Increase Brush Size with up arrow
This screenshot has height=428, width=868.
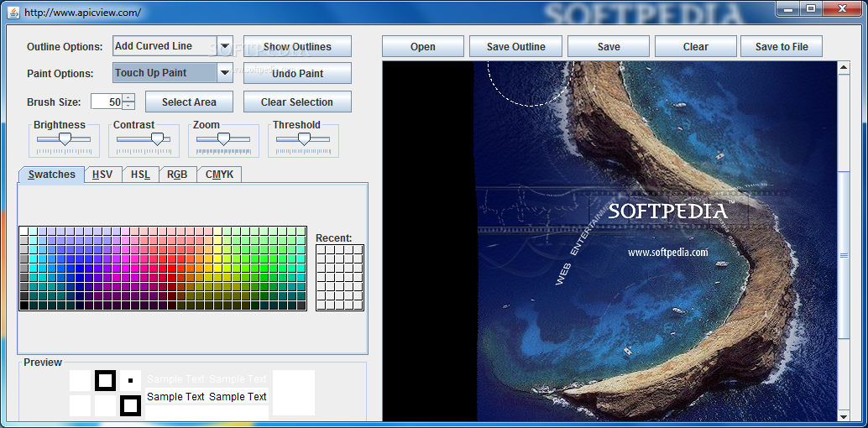(128, 98)
